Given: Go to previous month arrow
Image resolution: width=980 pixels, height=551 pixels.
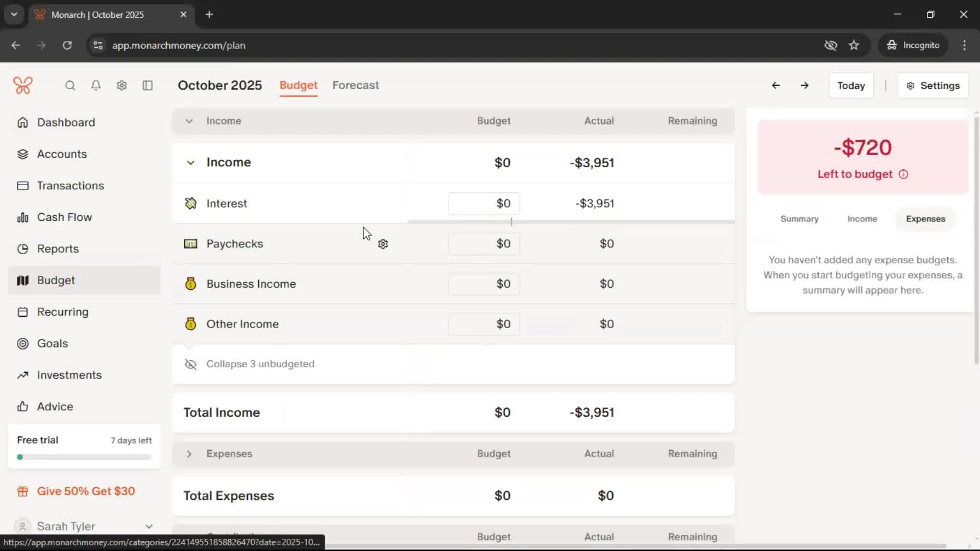Looking at the screenshot, I should click(775, 86).
